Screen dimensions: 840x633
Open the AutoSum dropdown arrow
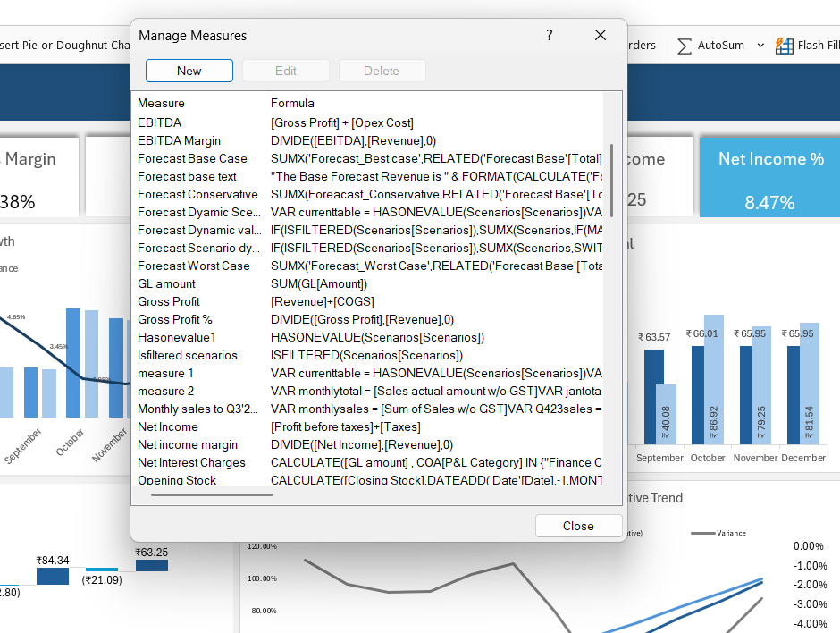760,46
